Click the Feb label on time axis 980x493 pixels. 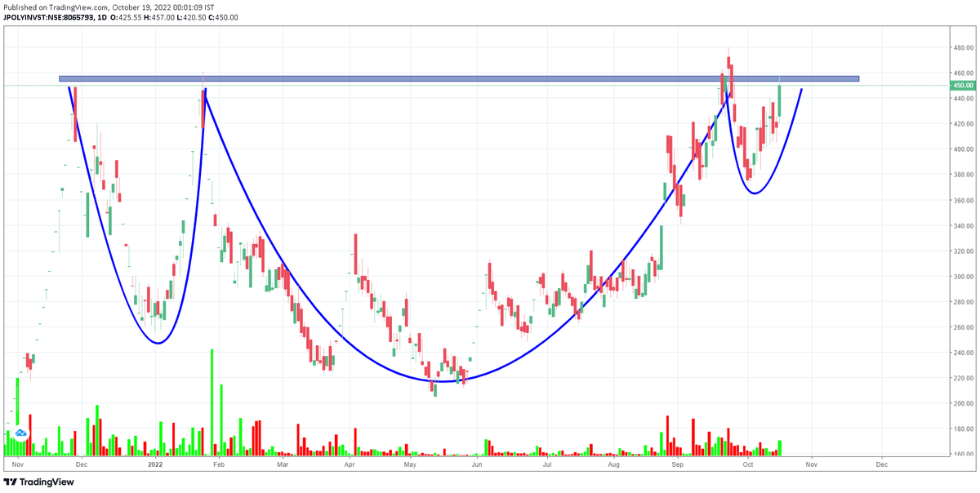pos(218,464)
